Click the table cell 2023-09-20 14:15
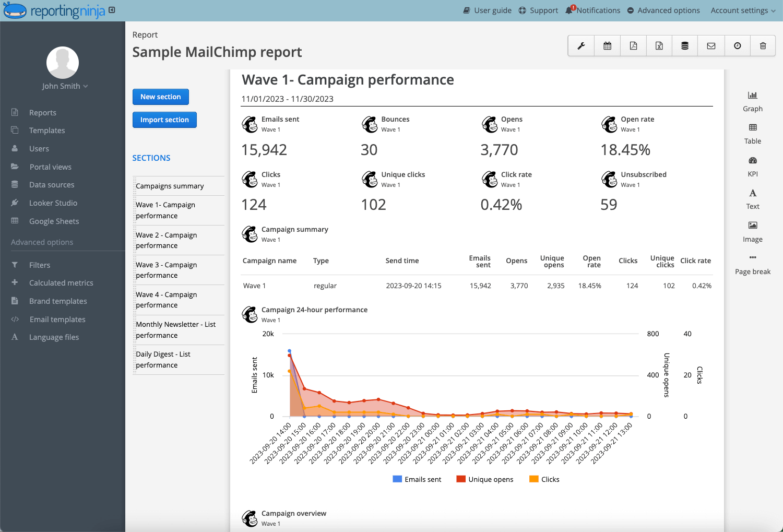This screenshot has width=783, height=532. (413, 286)
